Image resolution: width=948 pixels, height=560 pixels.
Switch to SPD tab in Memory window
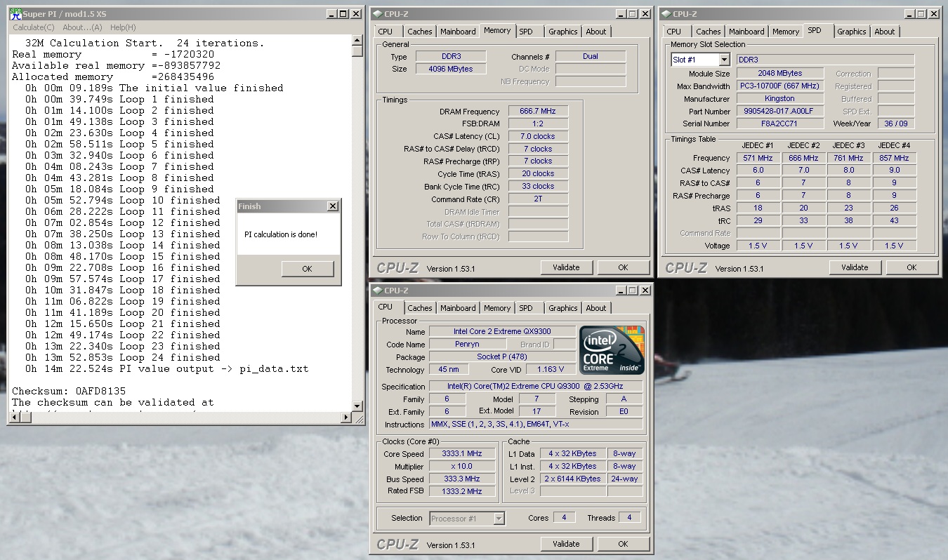526,32
